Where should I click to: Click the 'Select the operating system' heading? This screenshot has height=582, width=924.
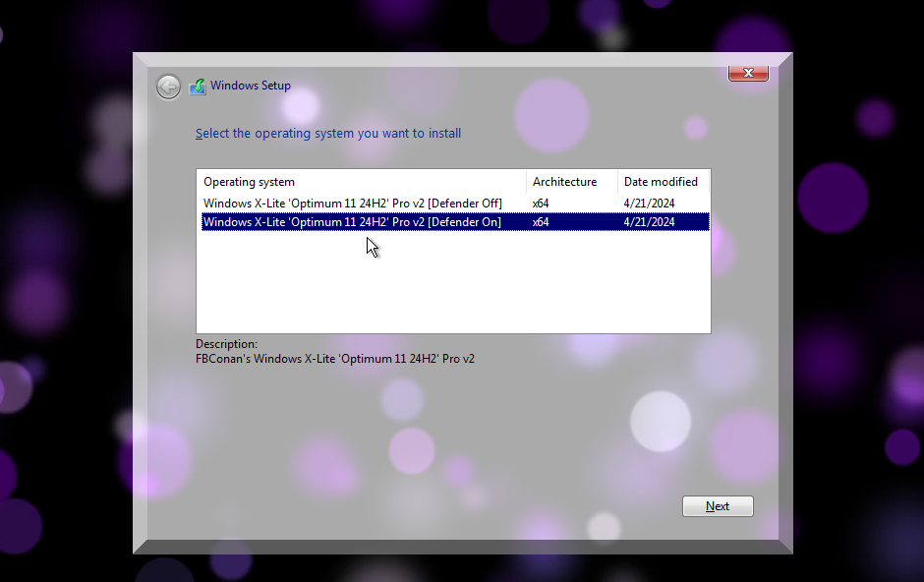point(328,134)
